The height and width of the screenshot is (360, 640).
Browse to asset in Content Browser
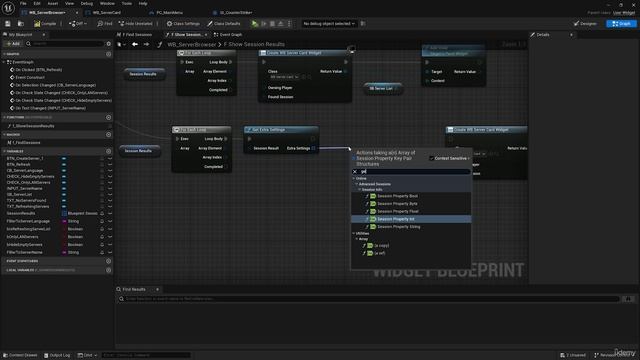click(20, 24)
